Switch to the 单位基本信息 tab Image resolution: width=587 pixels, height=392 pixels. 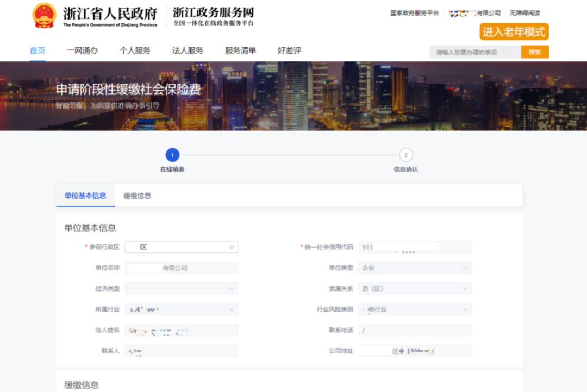[85, 195]
